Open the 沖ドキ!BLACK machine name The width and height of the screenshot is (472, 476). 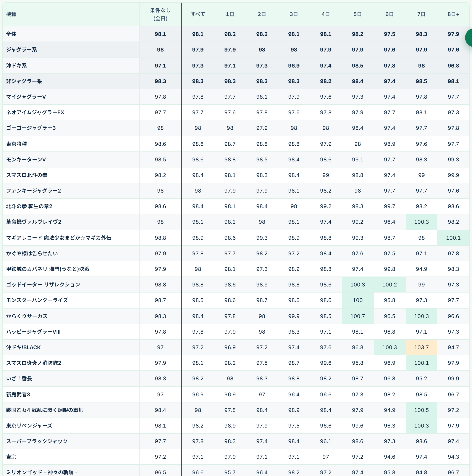tap(23, 347)
